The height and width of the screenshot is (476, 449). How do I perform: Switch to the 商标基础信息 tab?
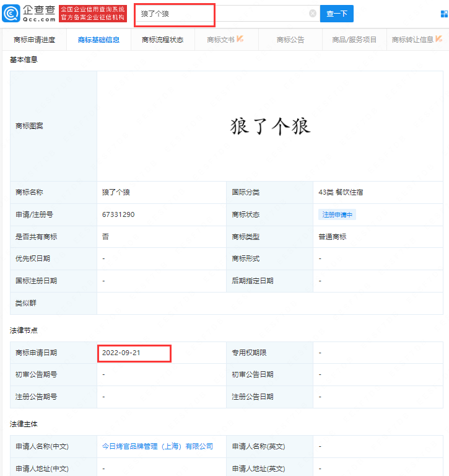pos(99,40)
